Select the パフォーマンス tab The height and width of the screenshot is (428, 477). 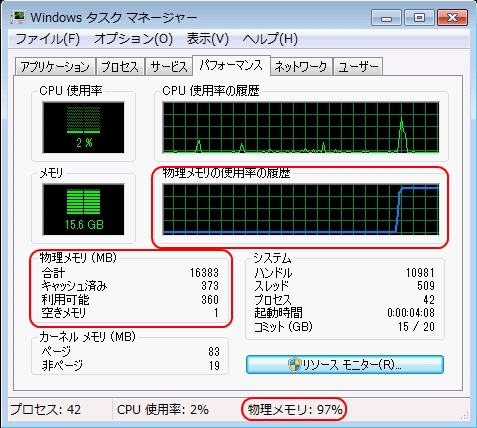pos(231,66)
